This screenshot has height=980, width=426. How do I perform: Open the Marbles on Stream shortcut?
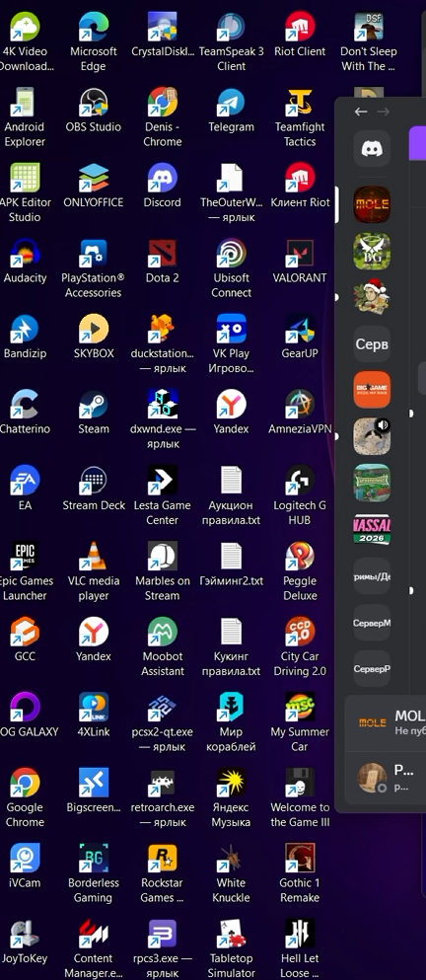[x=163, y=557]
